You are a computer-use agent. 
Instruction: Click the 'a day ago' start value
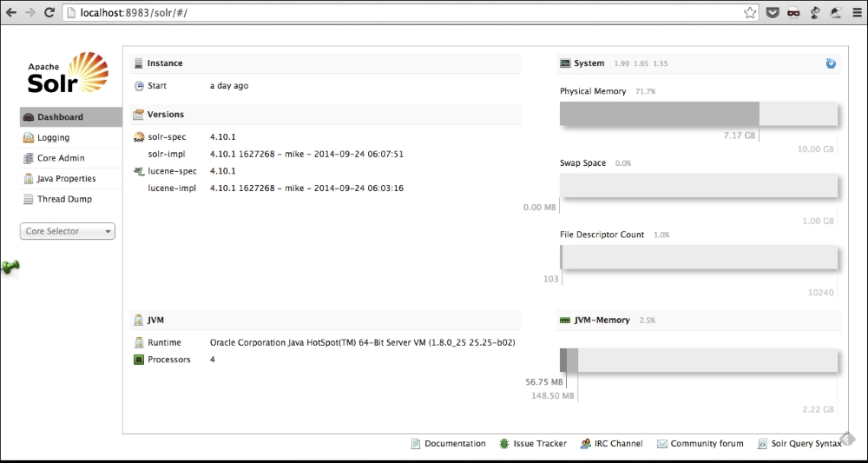coord(229,86)
